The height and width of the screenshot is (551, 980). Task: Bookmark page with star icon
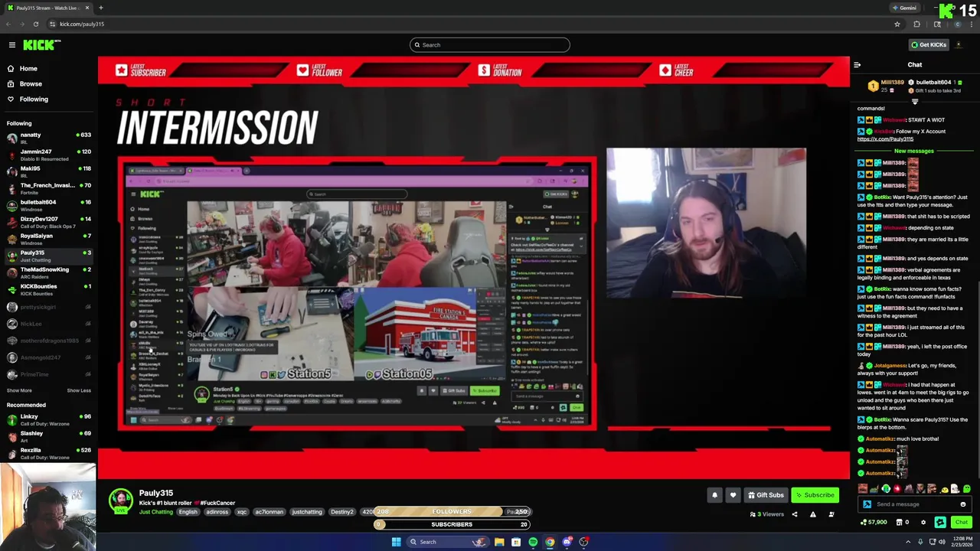pyautogui.click(x=897, y=24)
